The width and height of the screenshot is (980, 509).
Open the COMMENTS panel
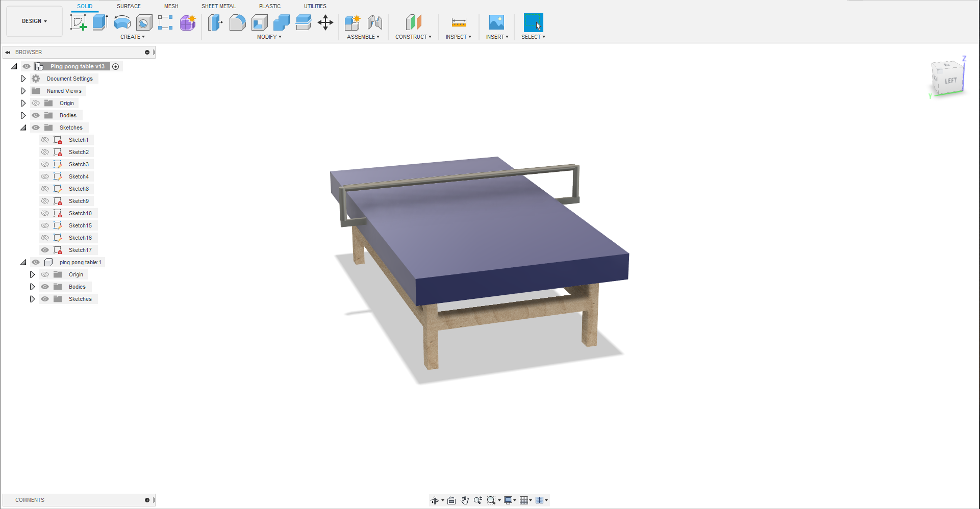pyautogui.click(x=30, y=500)
